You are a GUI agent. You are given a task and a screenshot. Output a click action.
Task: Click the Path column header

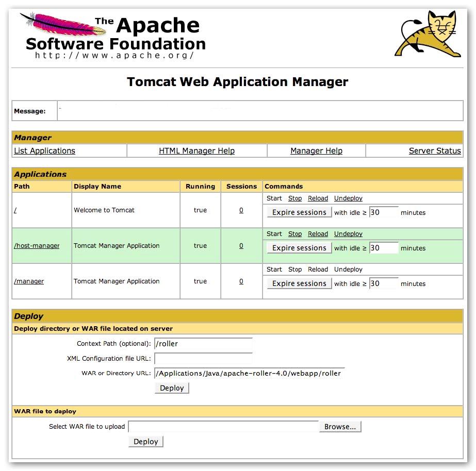click(x=22, y=186)
